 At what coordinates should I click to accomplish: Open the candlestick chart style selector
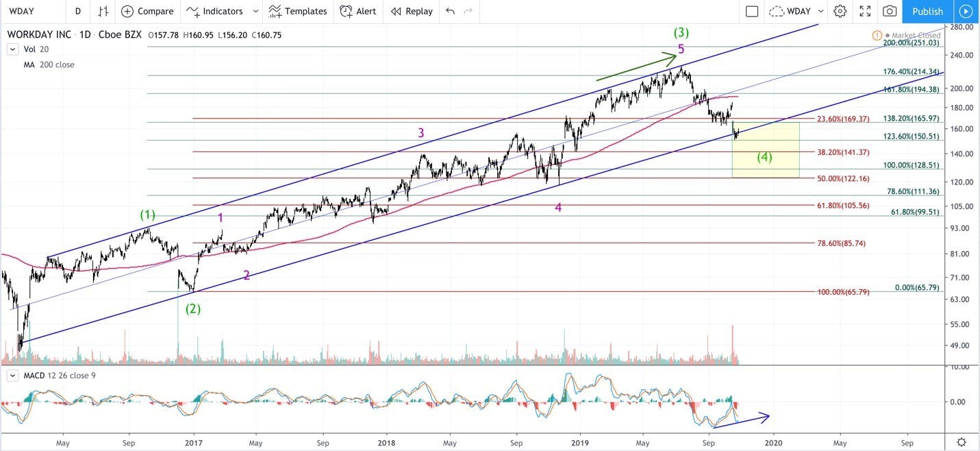[103, 11]
